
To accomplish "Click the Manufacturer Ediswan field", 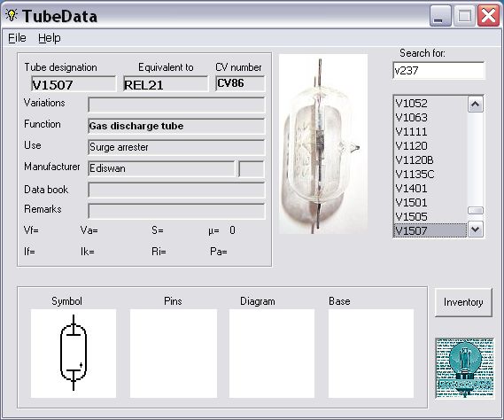I will tap(161, 168).
